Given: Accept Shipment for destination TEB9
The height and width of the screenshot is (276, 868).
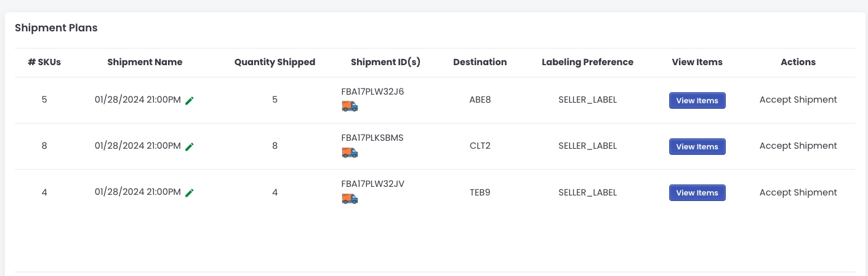Looking at the screenshot, I should pos(798,192).
